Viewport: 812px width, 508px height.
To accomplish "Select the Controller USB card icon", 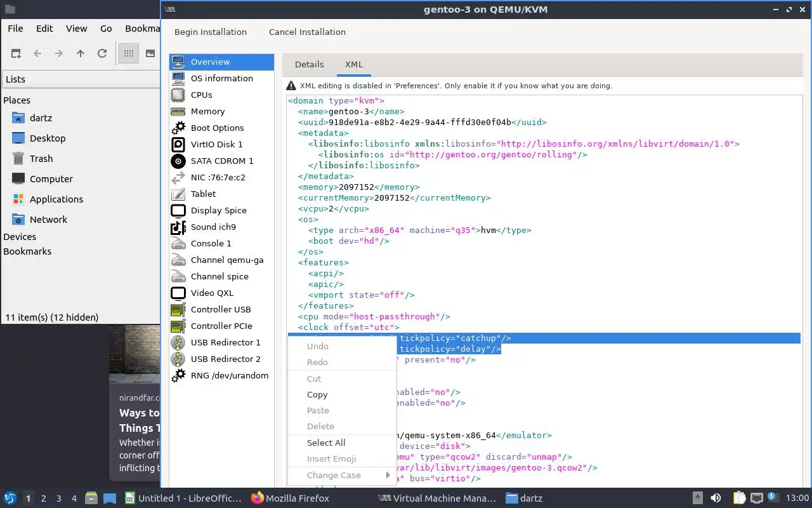I will [179, 309].
